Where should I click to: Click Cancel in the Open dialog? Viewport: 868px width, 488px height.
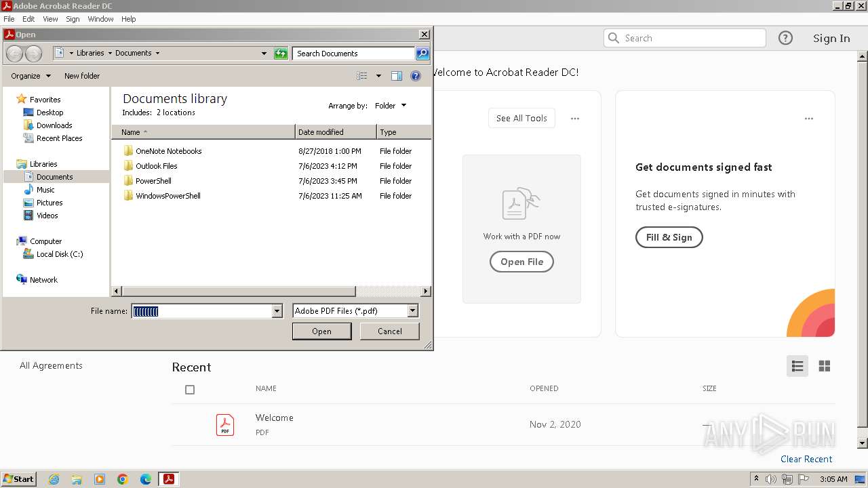389,331
